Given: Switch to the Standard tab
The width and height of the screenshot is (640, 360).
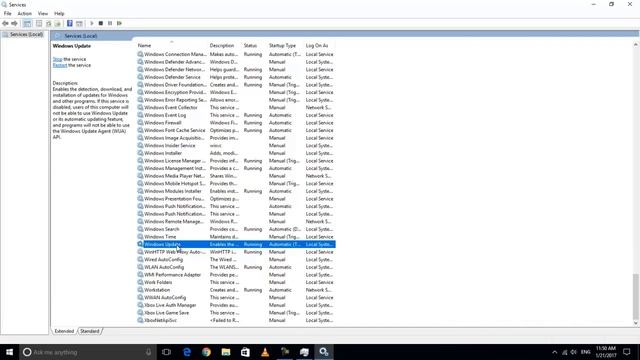Looking at the screenshot, I should point(90,331).
